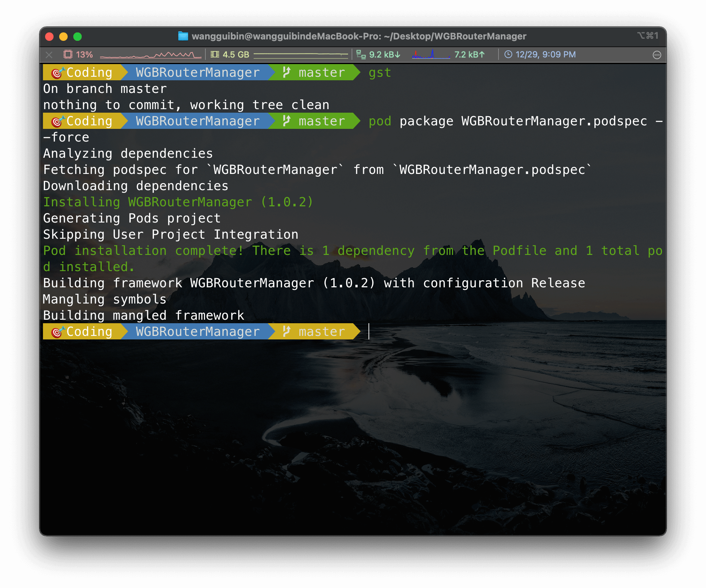
Task: Click the network throughput graph
Action: pos(431,55)
